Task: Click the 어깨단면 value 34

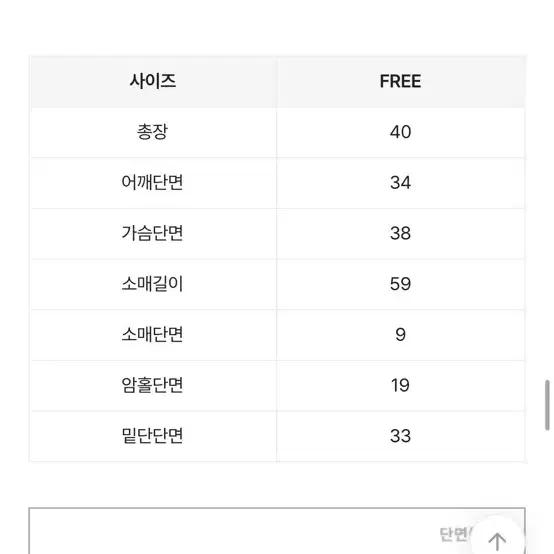Action: pyautogui.click(x=400, y=183)
